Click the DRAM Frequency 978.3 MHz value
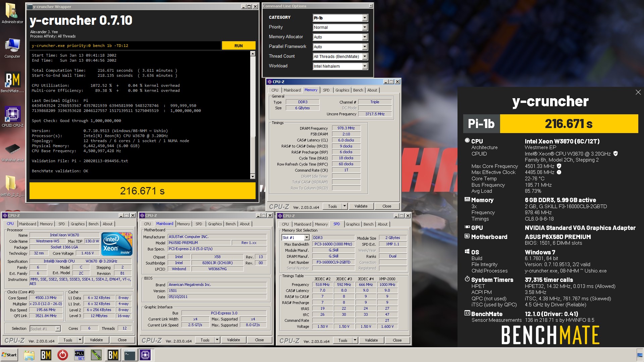The height and width of the screenshot is (362, 644). 346,128
